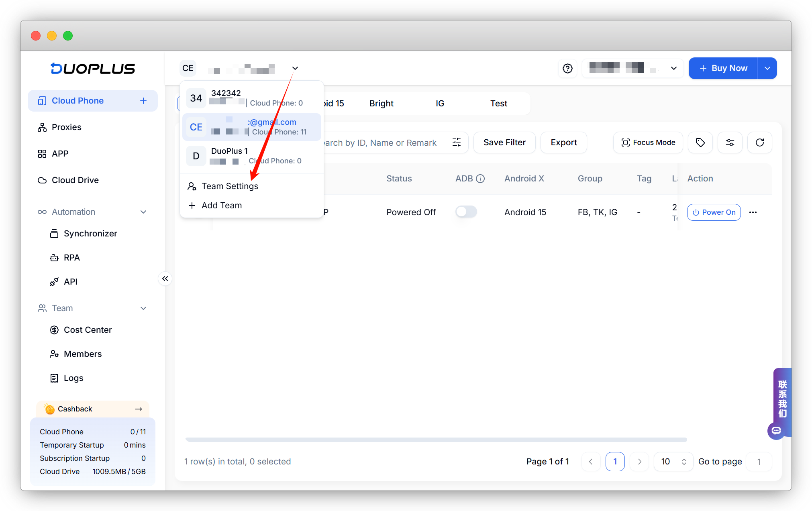Click the ADB info icon
Viewport: 812px width, 511px height.
click(x=480, y=179)
